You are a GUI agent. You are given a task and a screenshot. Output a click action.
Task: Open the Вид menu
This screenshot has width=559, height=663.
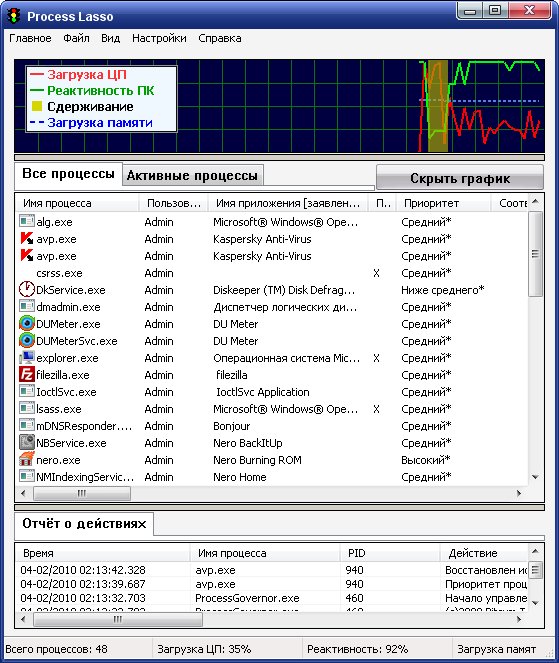[110, 38]
